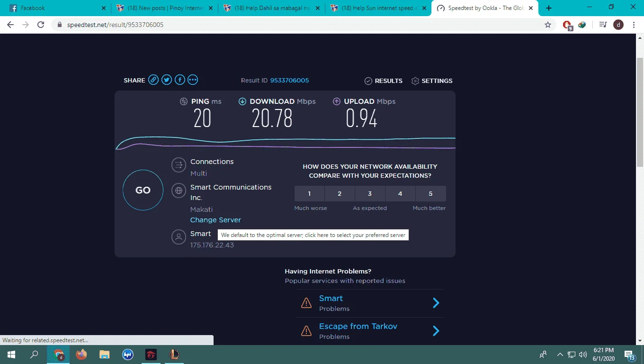Screen dimensions: 644x364
Task: Click warning icon beside Escape from Tarkov
Action: coord(306,331)
